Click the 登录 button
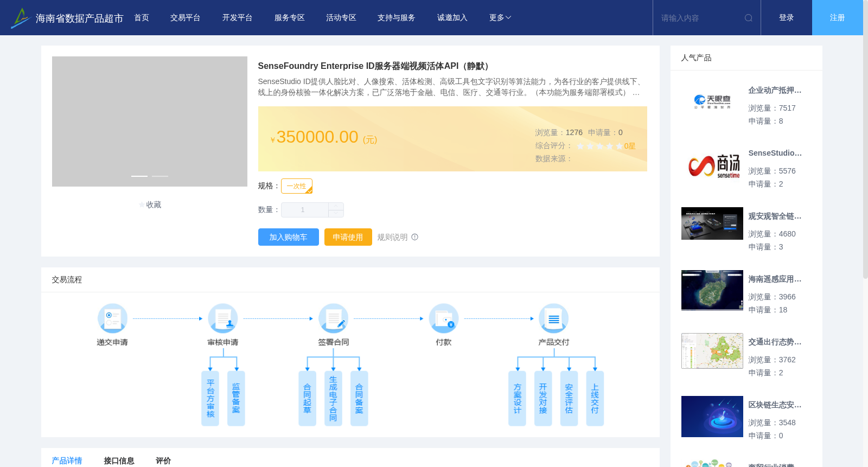This screenshot has width=868, height=467. click(787, 18)
